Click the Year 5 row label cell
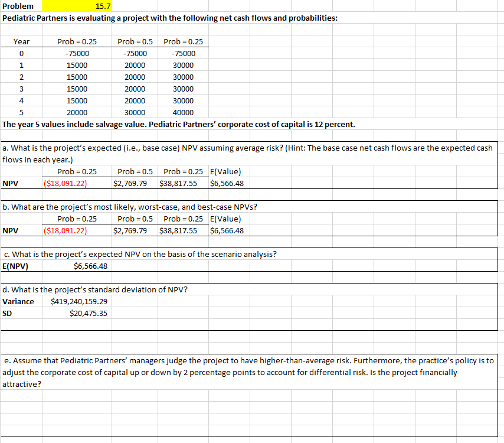The width and height of the screenshot is (504, 443). 21,113
